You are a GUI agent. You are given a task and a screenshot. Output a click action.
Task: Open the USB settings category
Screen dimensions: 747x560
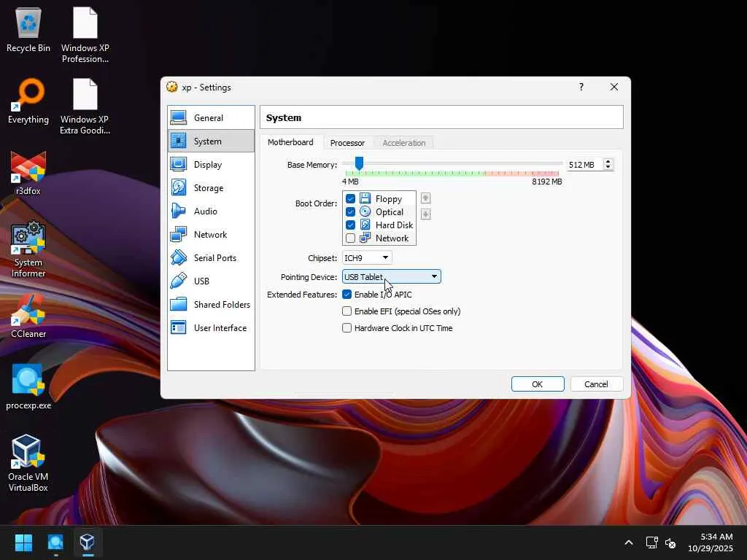(x=211, y=281)
